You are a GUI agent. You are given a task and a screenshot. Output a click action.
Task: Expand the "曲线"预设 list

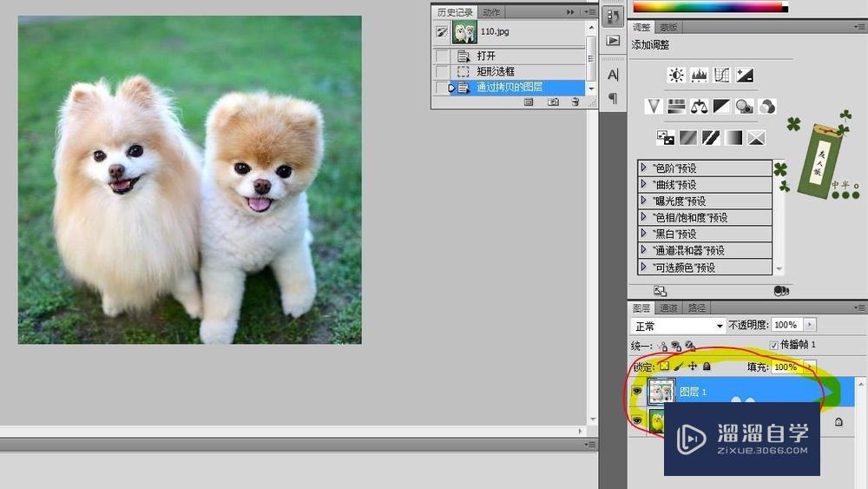(643, 184)
